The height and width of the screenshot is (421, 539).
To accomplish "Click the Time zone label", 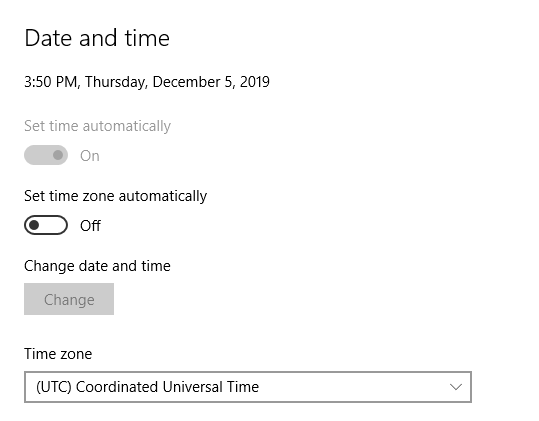I will pyautogui.click(x=58, y=354).
